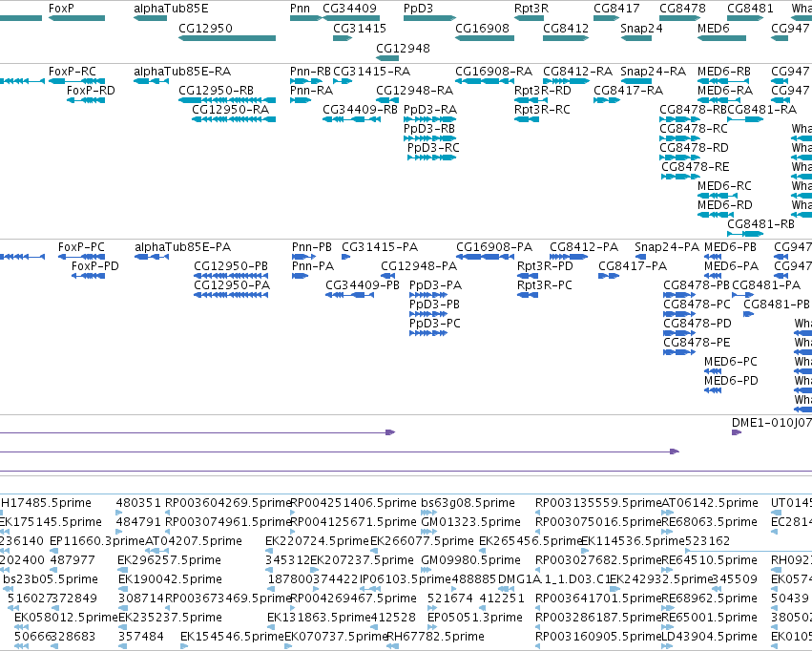Select the AT06142.5prime EST label
Image resolution: width=812 pixels, height=651 pixels.
710,502
